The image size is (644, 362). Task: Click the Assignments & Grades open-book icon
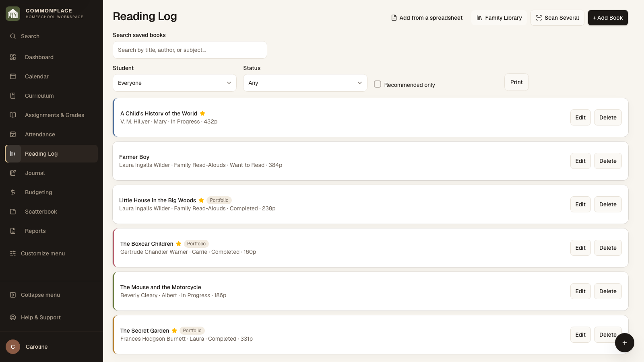(13, 115)
